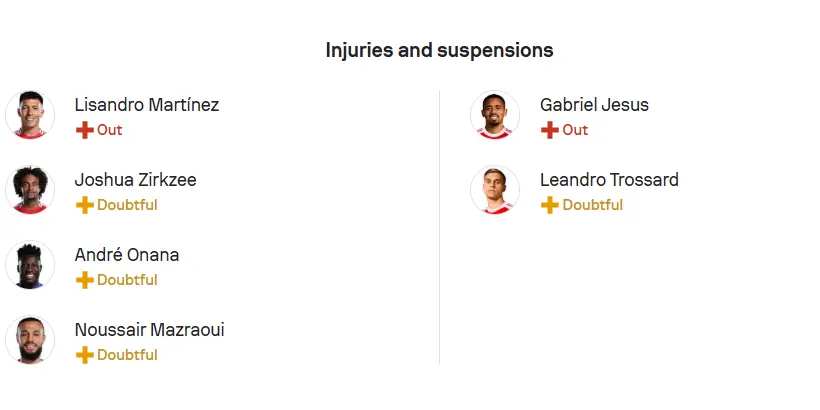The width and height of the screenshot is (820, 410).
Task: Open Lisandro Martínez name link
Action: pyautogui.click(x=147, y=105)
